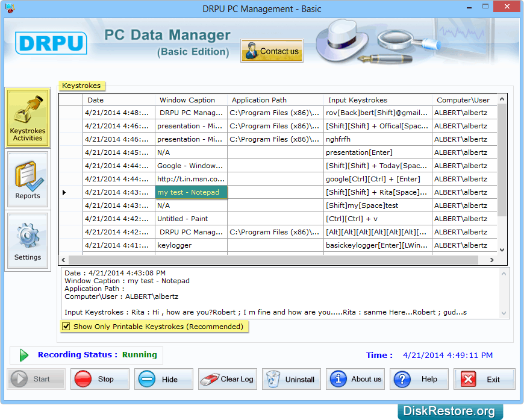Select the 'Untitled - Paint' row caption
Screen dimensions: 524x420
191,219
